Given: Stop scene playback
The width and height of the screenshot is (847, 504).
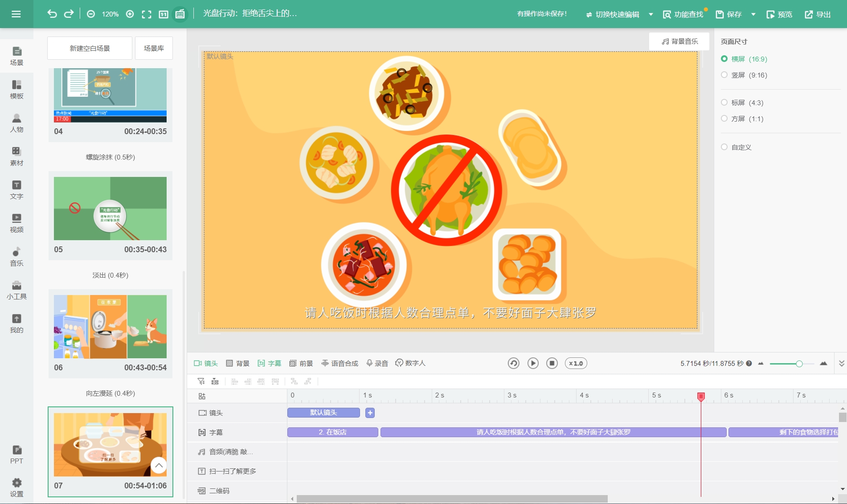Looking at the screenshot, I should [x=552, y=364].
